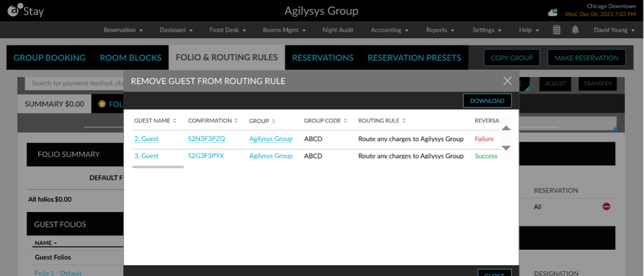Click the Failure status text

pos(484,139)
